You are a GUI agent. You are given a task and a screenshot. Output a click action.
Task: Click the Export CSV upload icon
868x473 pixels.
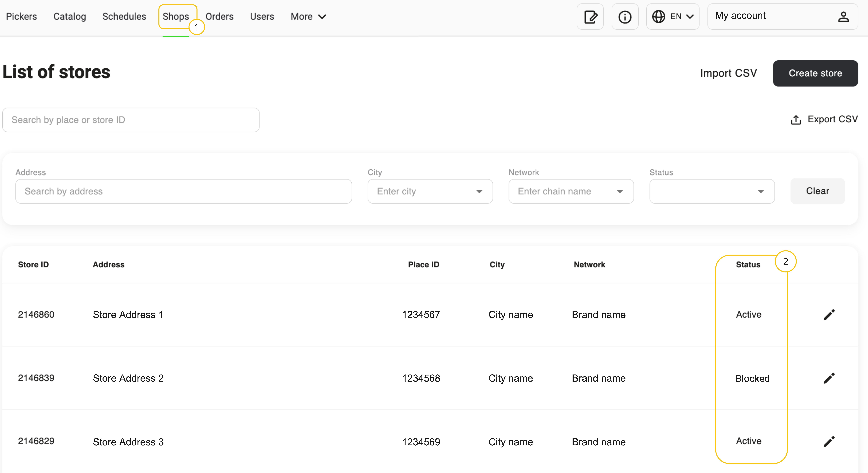click(x=796, y=120)
